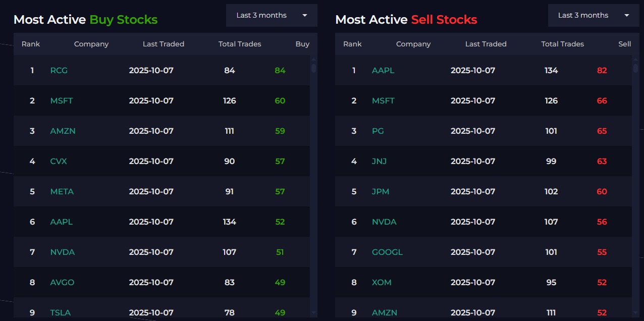Click AVGO buy count 49
Viewport: 644px width, 321px height.
pos(280,282)
